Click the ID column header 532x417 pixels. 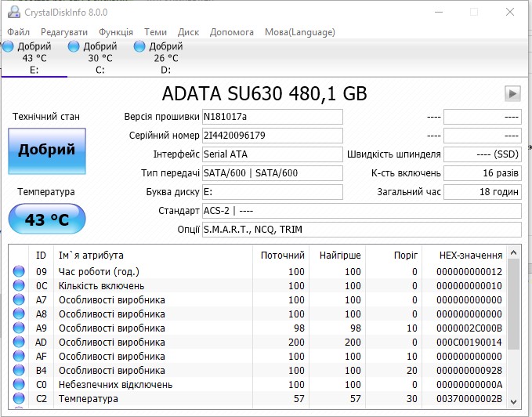click(41, 256)
